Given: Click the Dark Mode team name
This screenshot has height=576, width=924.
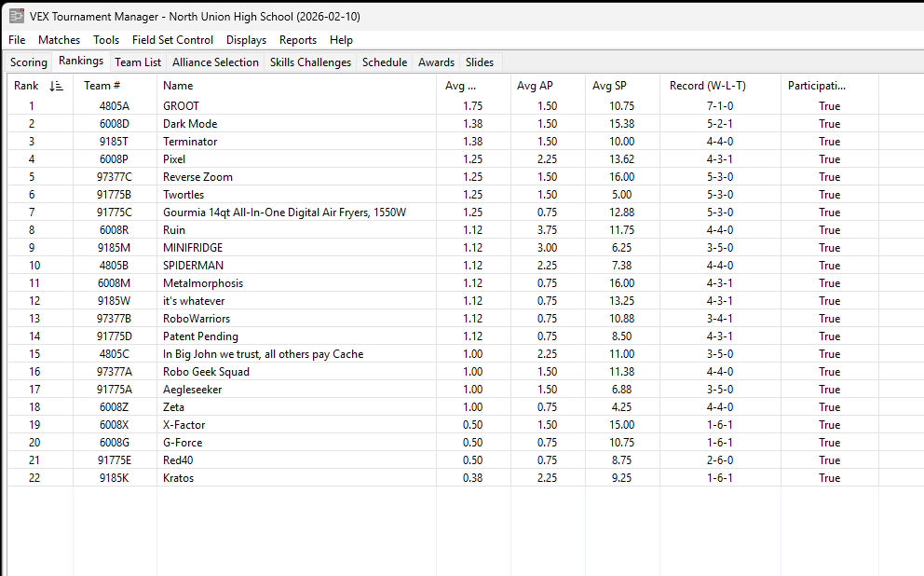Looking at the screenshot, I should [190, 124].
